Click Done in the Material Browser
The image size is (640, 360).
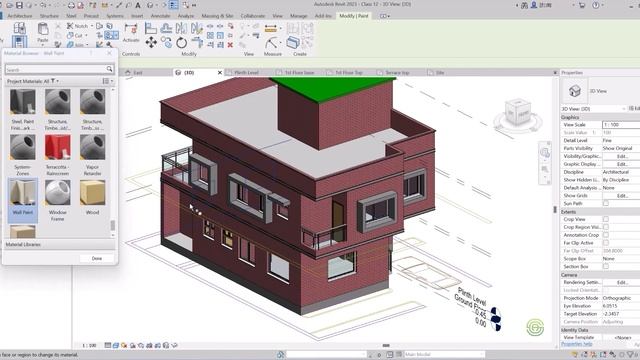pos(97,258)
